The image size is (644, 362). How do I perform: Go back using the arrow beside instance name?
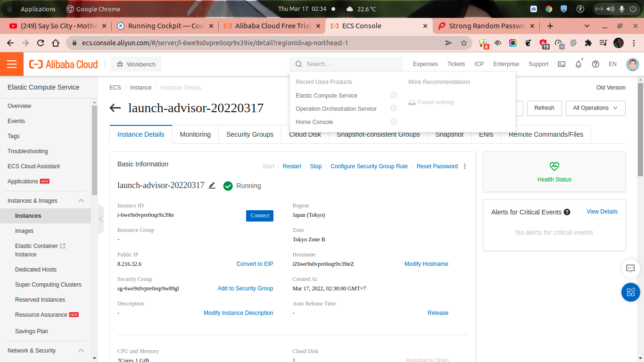pos(115,108)
